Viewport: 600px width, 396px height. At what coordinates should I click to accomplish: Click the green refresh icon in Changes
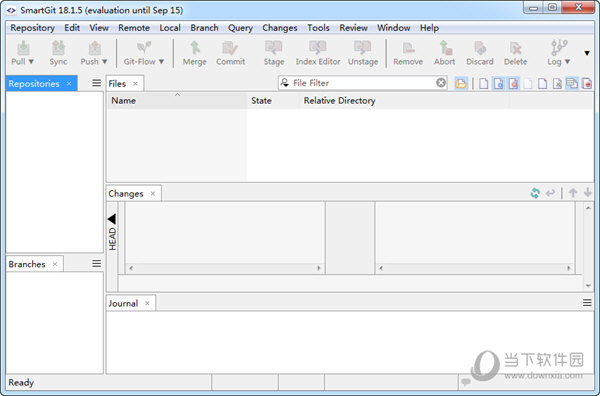pos(535,193)
